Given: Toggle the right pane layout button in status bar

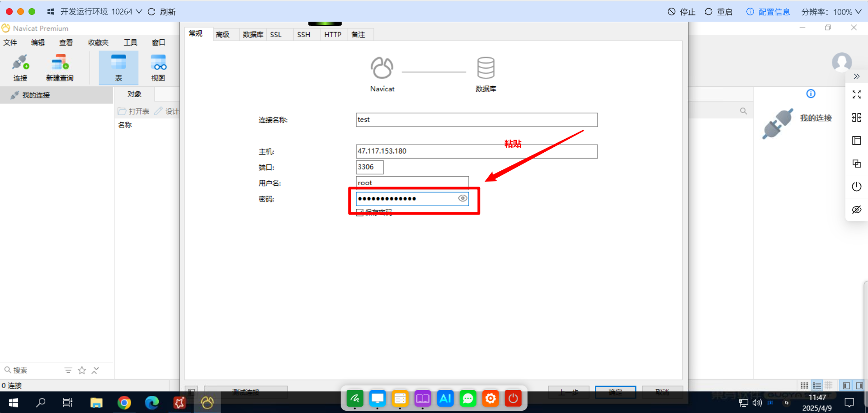Looking at the screenshot, I should point(859,385).
